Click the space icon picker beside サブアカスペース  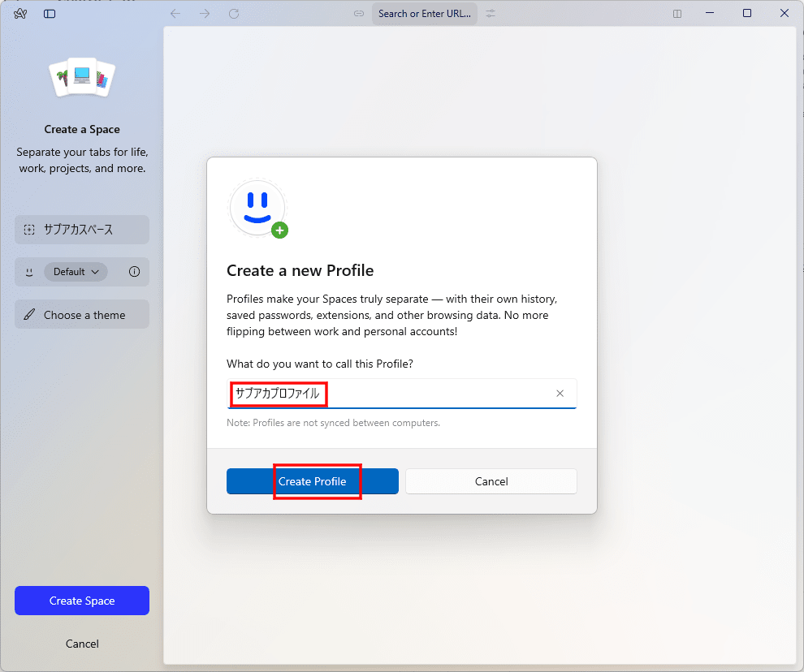29,230
